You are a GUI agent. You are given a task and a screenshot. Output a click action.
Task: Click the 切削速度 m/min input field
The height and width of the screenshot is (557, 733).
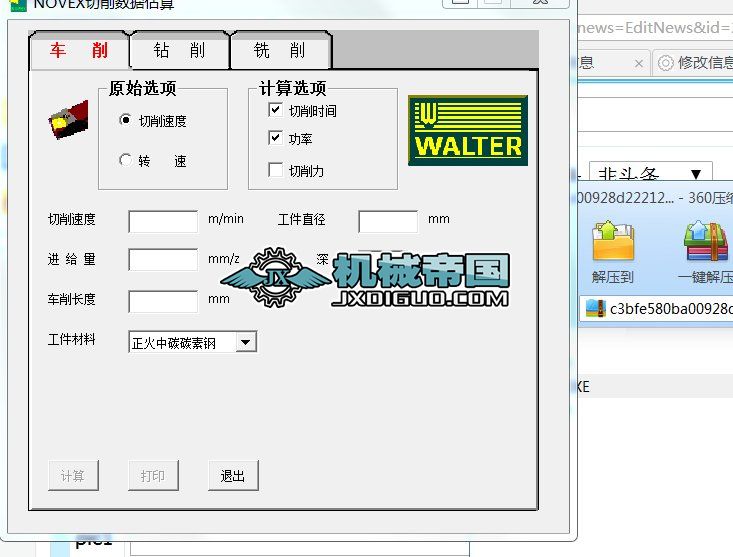click(163, 221)
